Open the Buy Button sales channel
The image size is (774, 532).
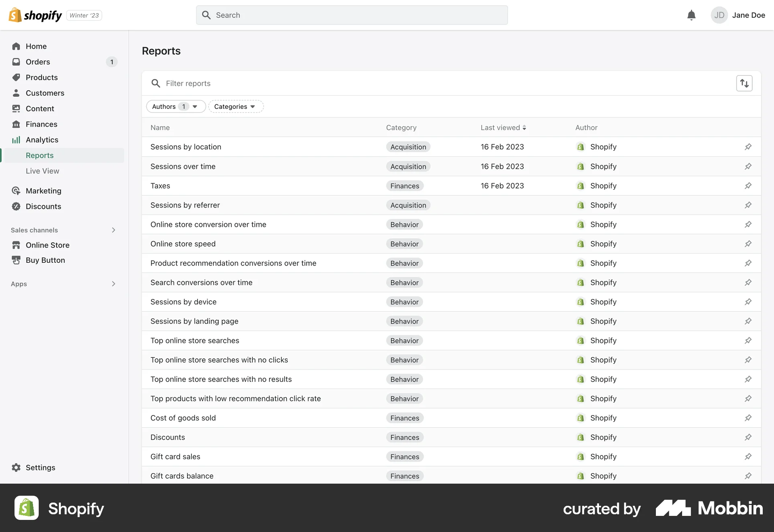[x=44, y=260]
